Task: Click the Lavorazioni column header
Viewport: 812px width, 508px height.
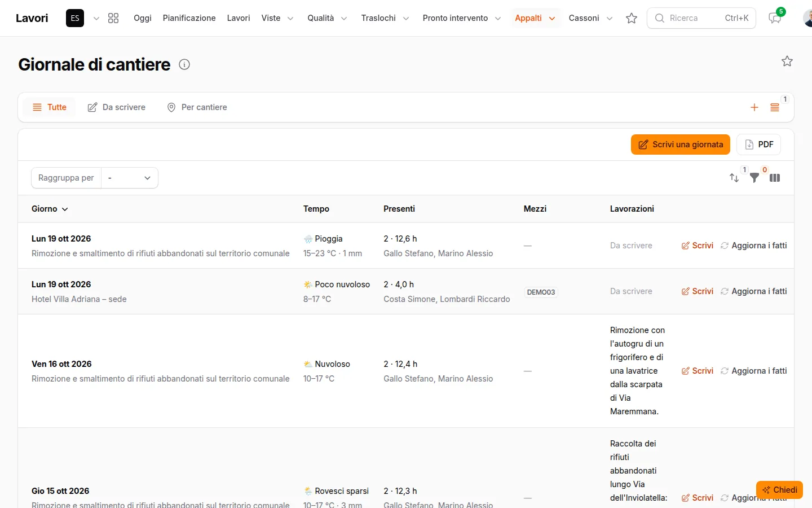Action: coord(632,209)
